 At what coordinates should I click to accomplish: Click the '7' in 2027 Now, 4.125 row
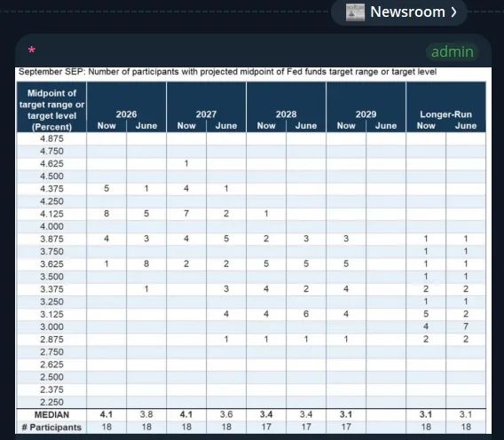click(186, 214)
